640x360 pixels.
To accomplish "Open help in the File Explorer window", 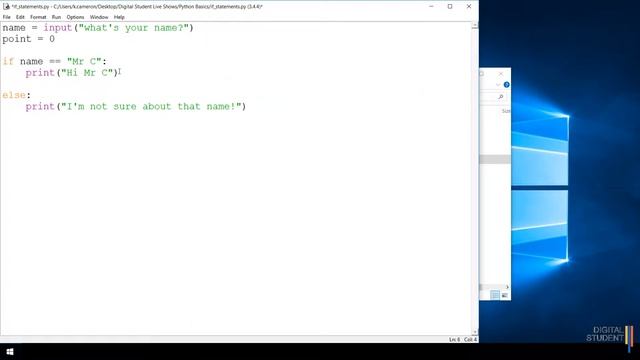I will [507, 85].
